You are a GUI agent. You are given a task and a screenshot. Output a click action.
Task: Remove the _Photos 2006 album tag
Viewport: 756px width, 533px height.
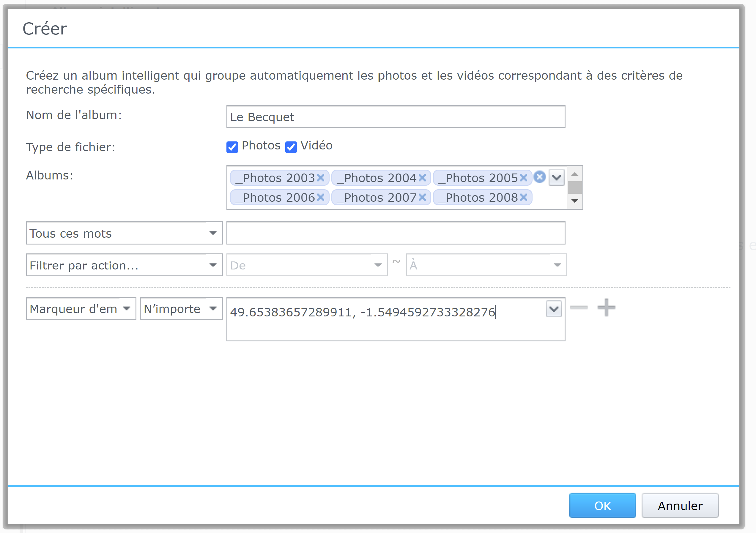(320, 198)
